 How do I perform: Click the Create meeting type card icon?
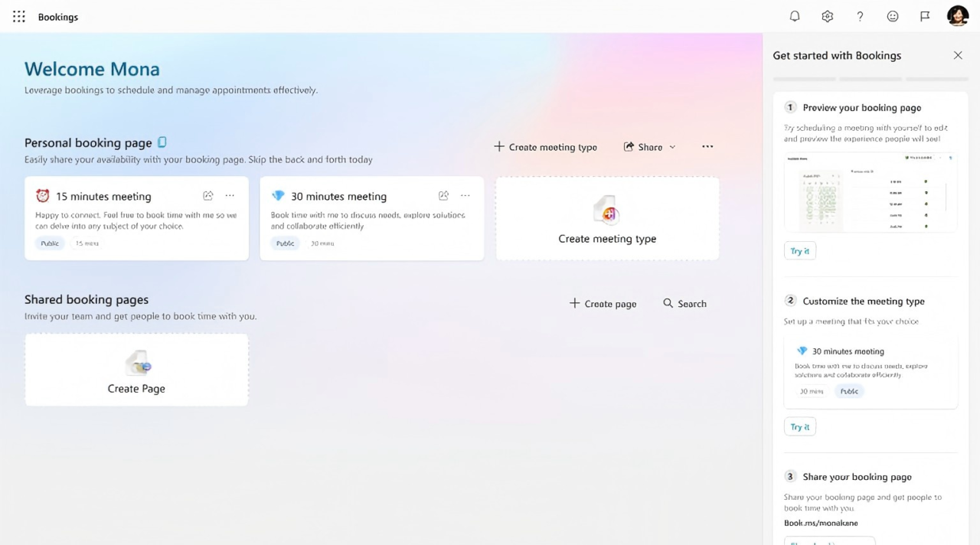pyautogui.click(x=606, y=210)
